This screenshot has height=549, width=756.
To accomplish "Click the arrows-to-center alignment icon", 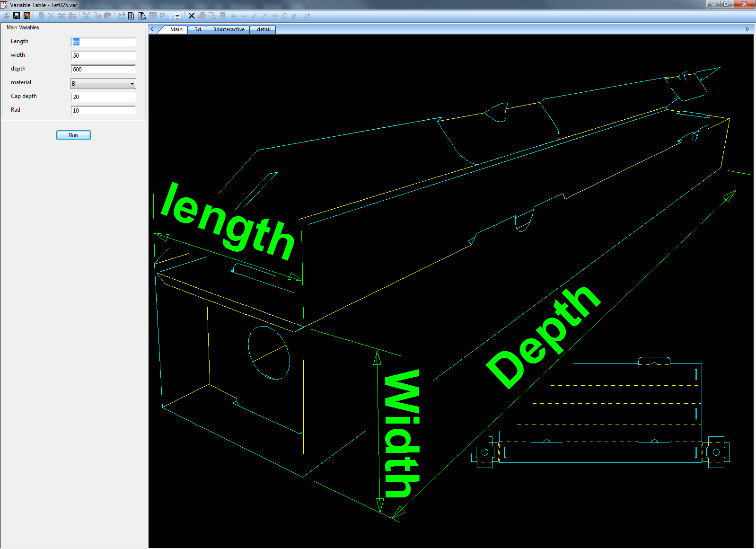I will click(x=274, y=16).
